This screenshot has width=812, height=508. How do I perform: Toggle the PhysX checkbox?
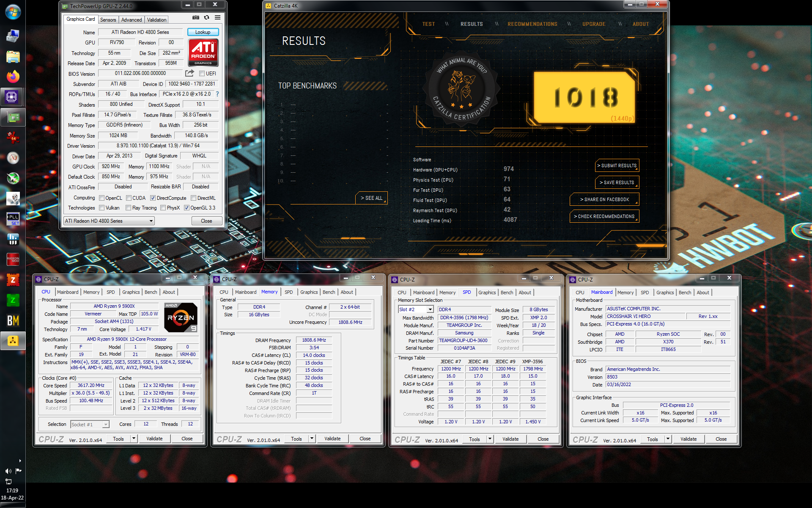tap(163, 208)
